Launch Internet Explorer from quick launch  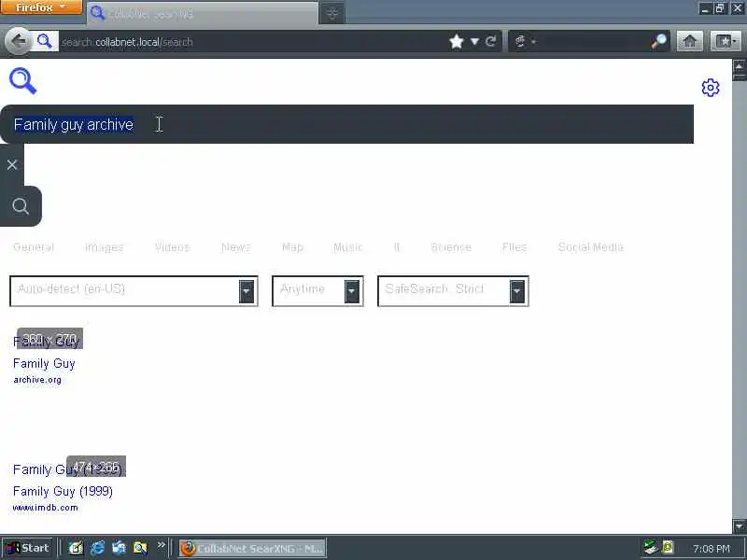pos(97,548)
